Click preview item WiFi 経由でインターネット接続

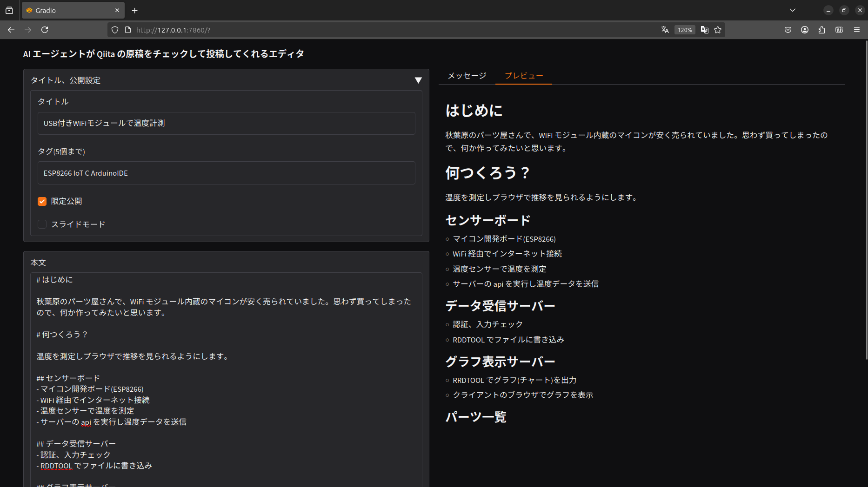[507, 254]
